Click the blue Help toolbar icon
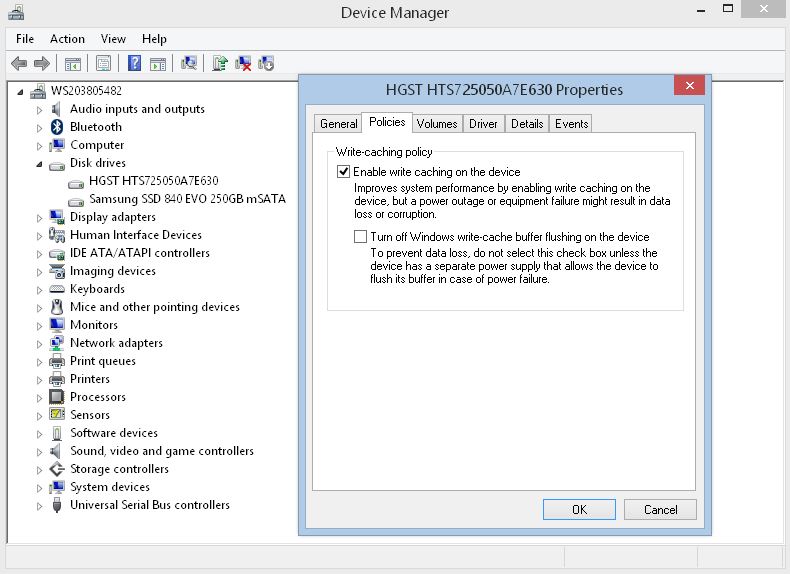 point(134,63)
